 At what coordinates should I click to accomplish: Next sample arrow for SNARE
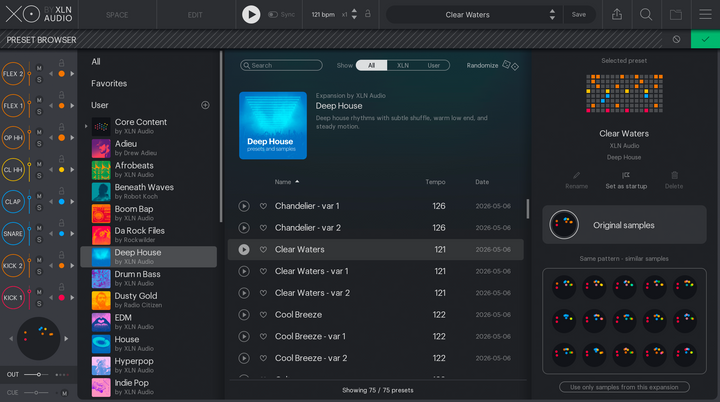(x=72, y=233)
